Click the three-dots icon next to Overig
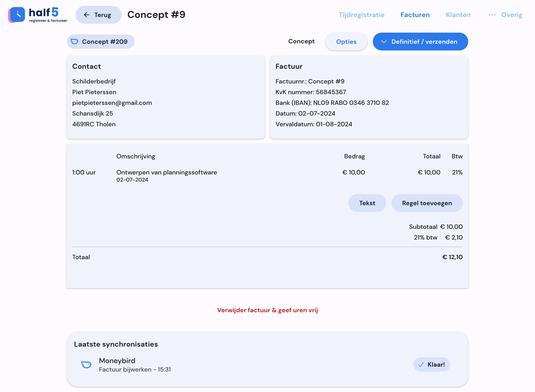This screenshot has width=535, height=392. [492, 15]
